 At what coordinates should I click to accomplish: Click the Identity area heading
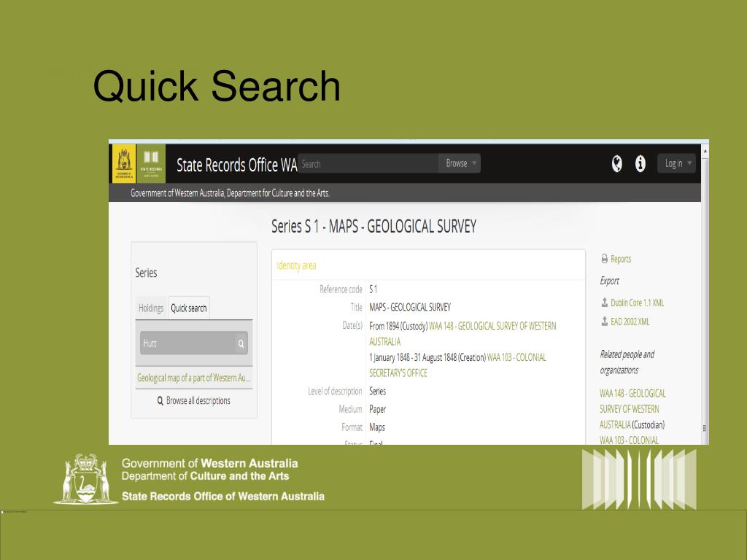pos(296,265)
